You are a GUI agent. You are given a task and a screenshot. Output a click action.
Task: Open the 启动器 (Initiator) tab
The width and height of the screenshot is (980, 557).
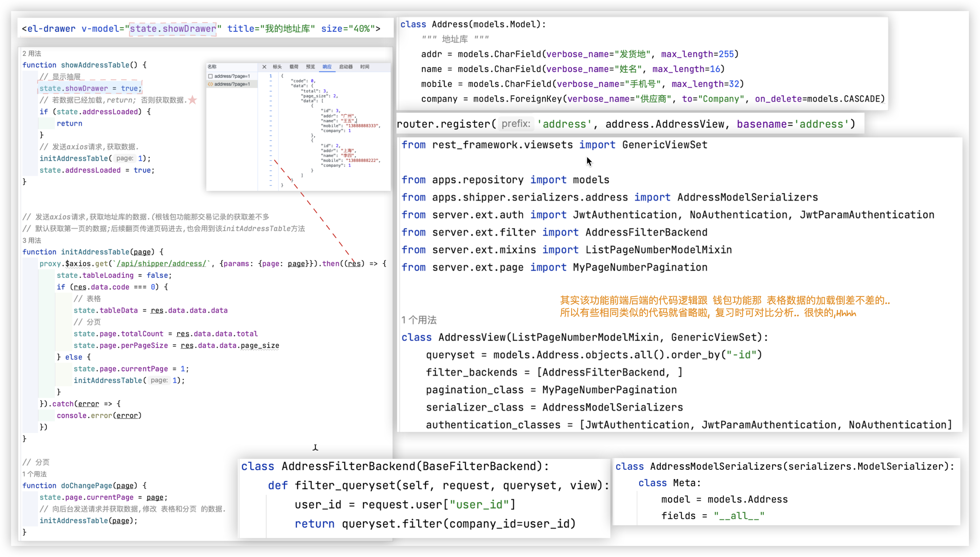pos(346,67)
